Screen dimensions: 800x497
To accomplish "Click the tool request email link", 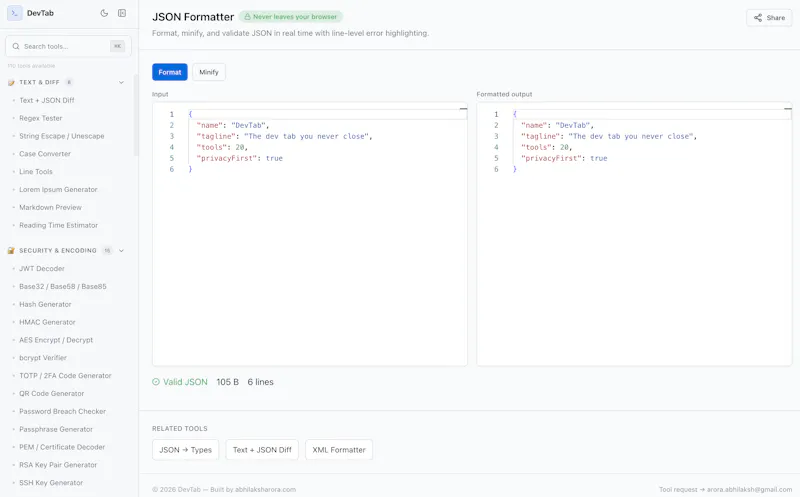I will 749,490.
